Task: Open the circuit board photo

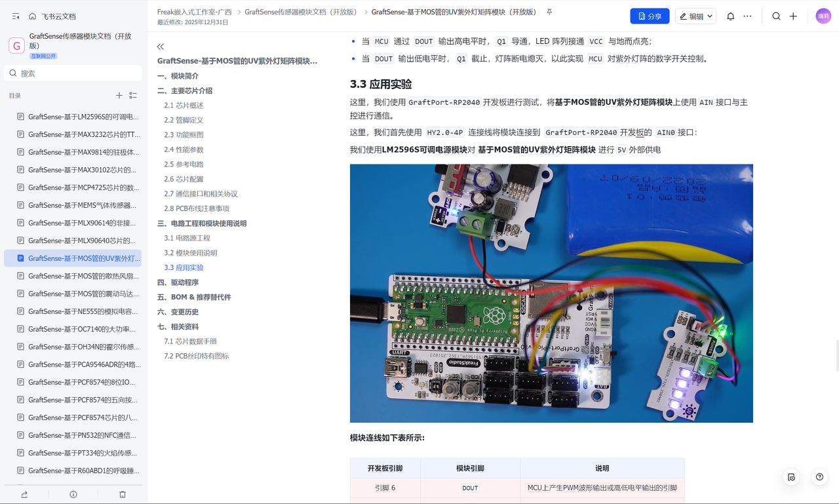Action: 551,293
